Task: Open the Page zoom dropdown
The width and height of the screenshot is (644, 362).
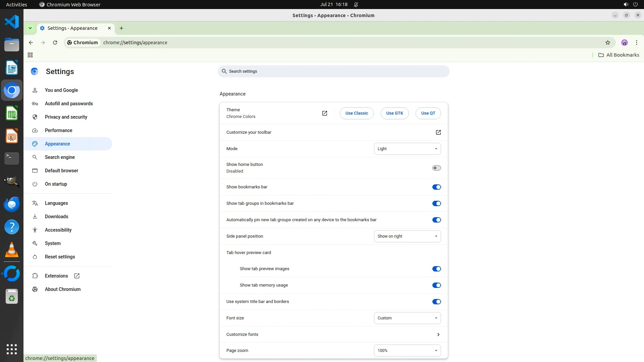Action: click(407, 351)
